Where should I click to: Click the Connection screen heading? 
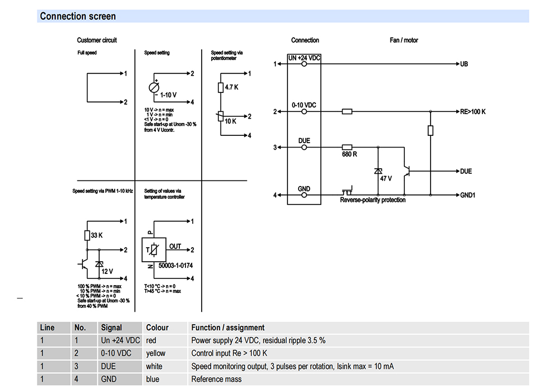tap(78, 16)
